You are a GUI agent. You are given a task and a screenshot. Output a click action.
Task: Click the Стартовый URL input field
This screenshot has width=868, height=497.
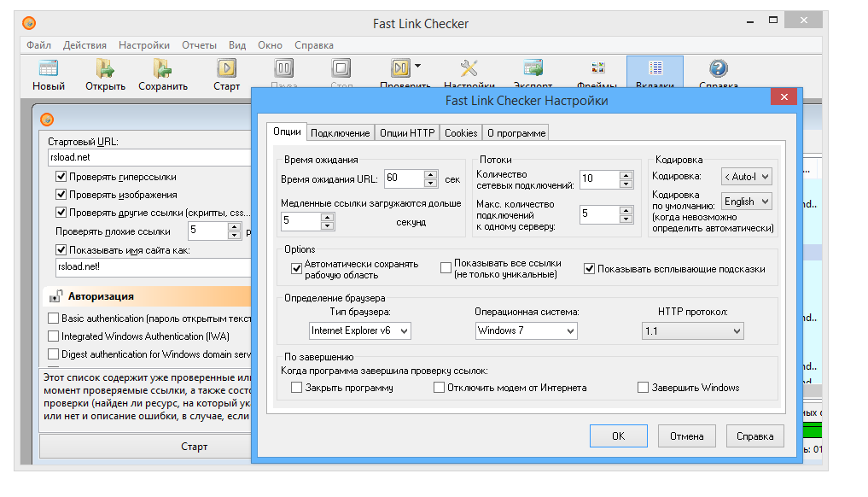click(x=149, y=157)
